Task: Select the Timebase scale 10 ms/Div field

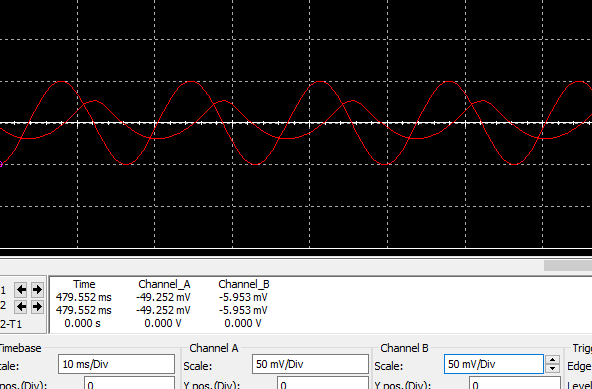Action: coord(116,364)
